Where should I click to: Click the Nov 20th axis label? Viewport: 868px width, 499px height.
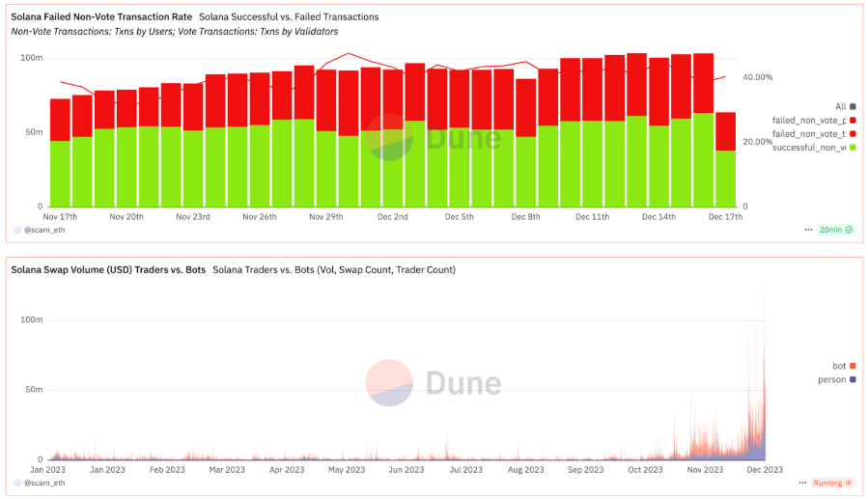point(126,217)
